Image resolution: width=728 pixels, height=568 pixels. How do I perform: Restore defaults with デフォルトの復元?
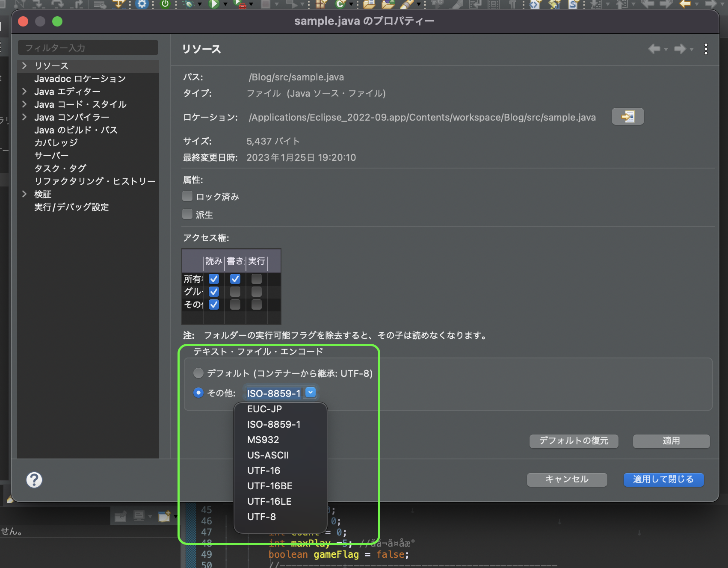[x=573, y=441]
